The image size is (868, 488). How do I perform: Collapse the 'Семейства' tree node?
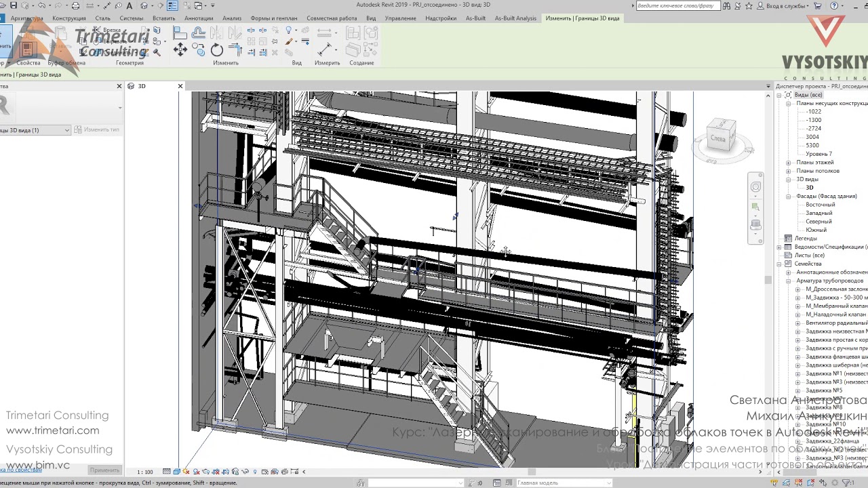pos(780,264)
